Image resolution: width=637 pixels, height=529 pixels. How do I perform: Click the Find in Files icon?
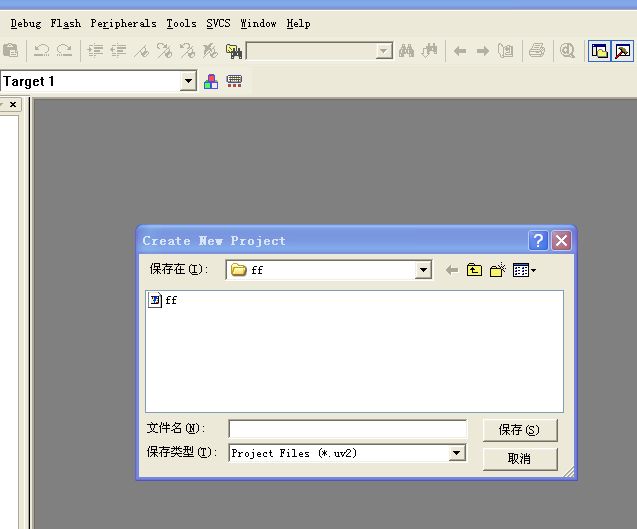[234, 51]
